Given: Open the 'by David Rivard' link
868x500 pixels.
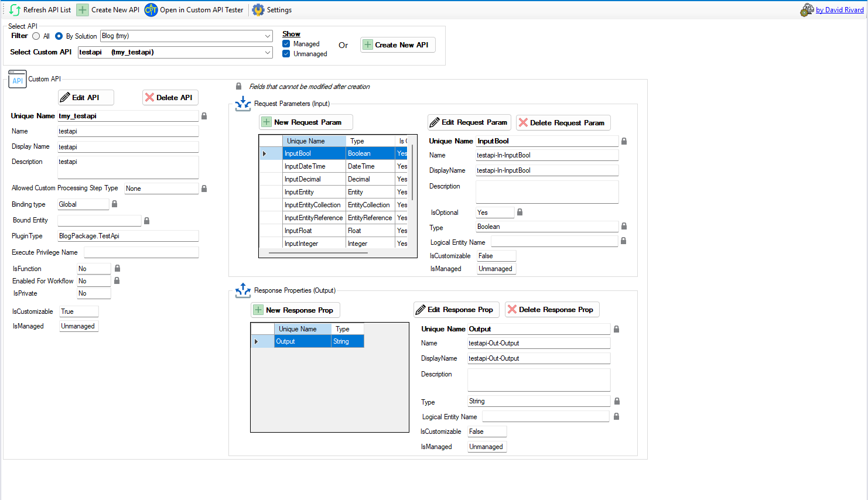Looking at the screenshot, I should [x=839, y=10].
